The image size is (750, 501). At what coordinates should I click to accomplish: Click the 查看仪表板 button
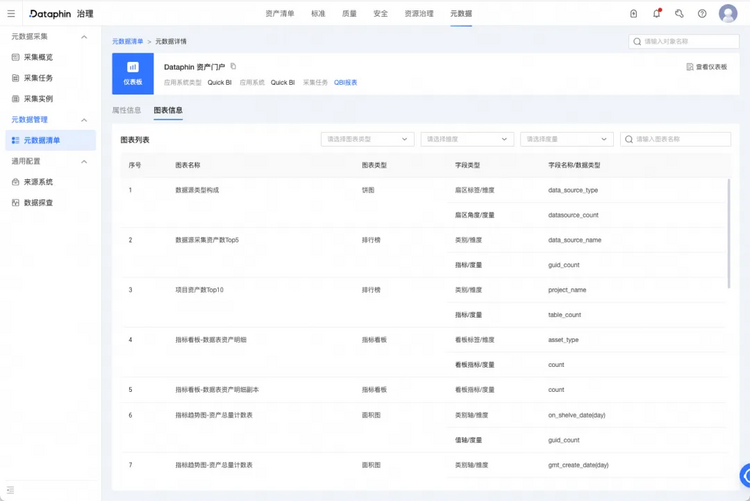(706, 67)
